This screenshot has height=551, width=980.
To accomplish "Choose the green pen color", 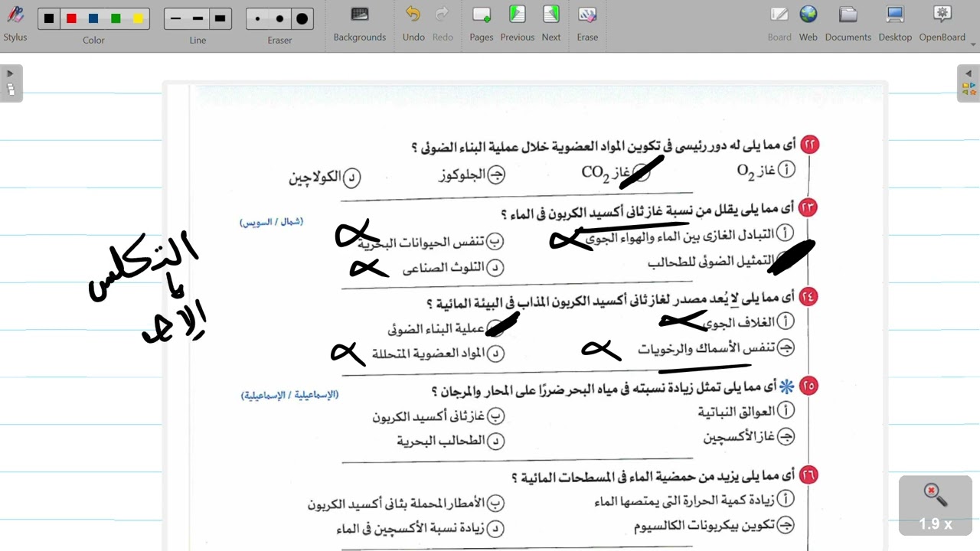I will pos(116,18).
